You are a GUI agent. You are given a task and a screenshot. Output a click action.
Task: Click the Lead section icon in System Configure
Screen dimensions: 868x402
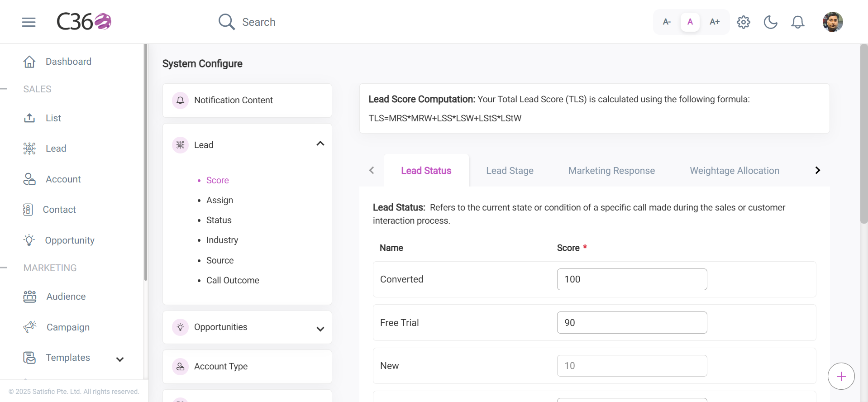tap(180, 145)
